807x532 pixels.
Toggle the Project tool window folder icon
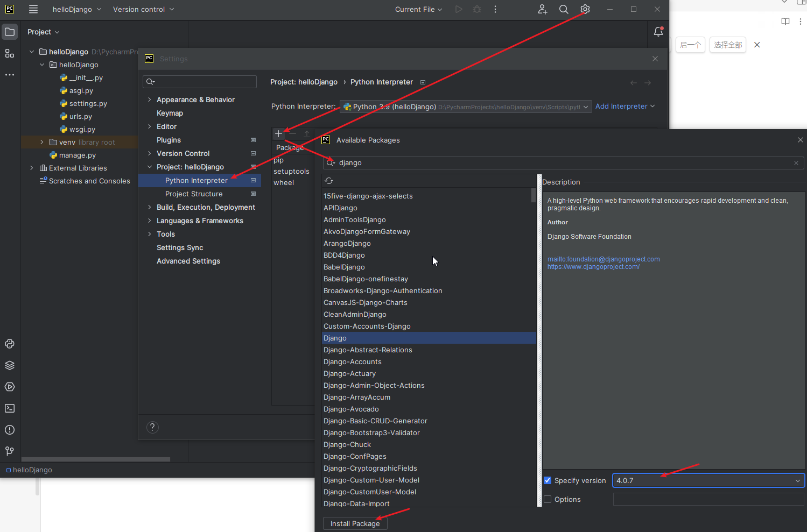10,32
